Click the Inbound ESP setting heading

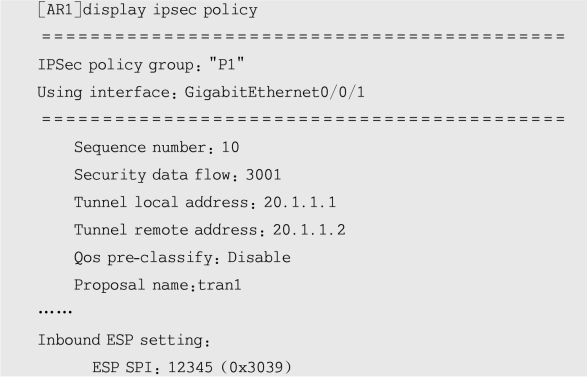[124, 340]
